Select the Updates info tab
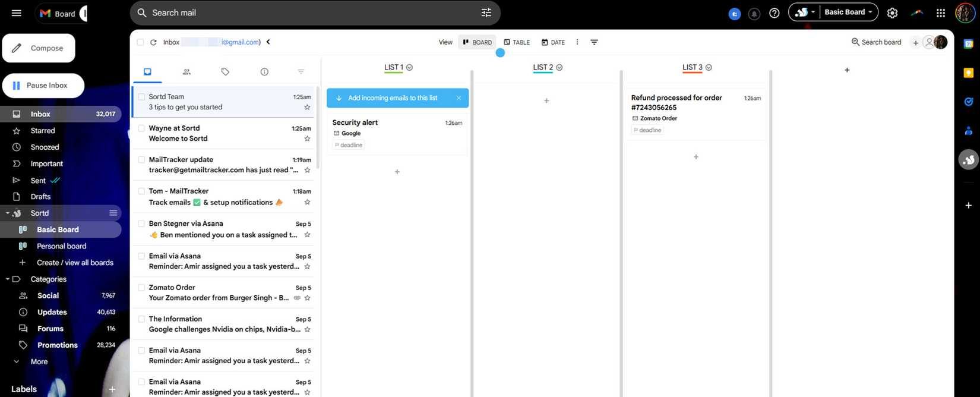980x397 pixels. click(264, 72)
